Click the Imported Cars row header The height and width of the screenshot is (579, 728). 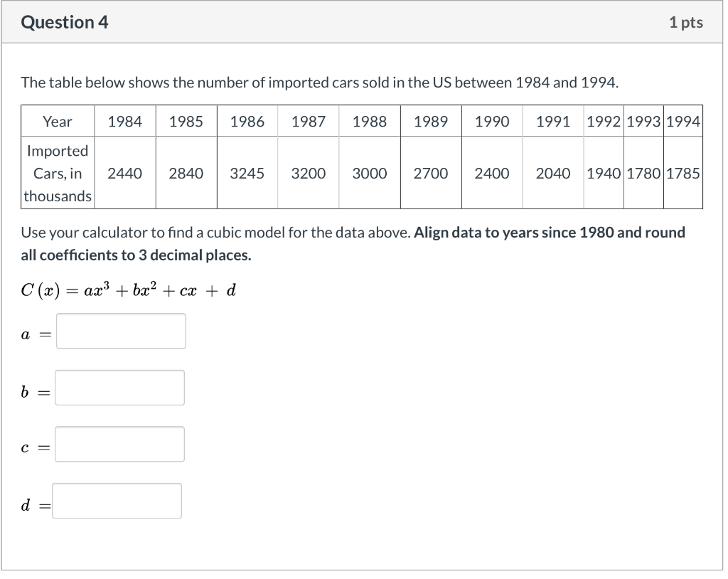pos(57,174)
